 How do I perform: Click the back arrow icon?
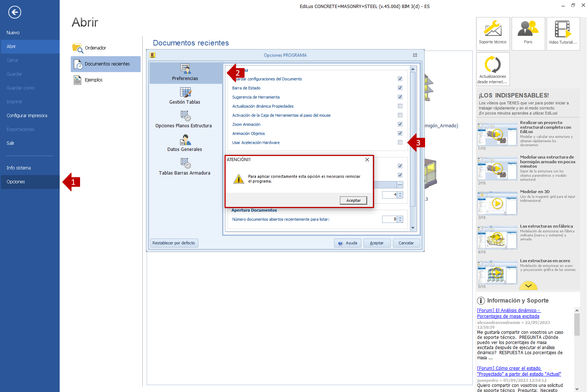[x=15, y=12]
